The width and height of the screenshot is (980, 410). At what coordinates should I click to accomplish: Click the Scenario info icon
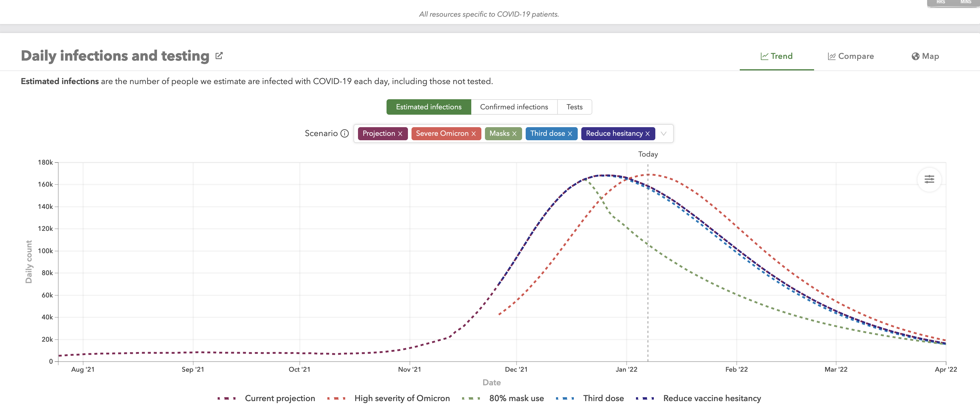click(345, 133)
